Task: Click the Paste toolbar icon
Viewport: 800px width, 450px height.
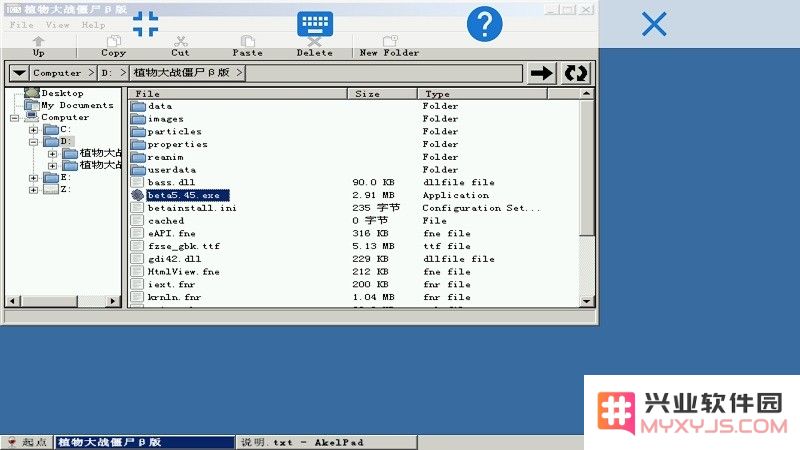Action: (247, 41)
